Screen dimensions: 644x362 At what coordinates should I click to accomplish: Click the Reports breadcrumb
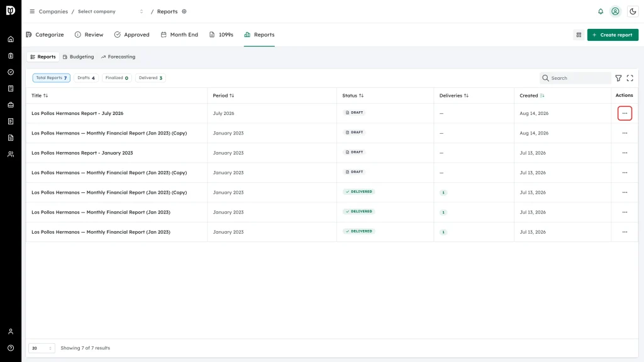click(167, 11)
